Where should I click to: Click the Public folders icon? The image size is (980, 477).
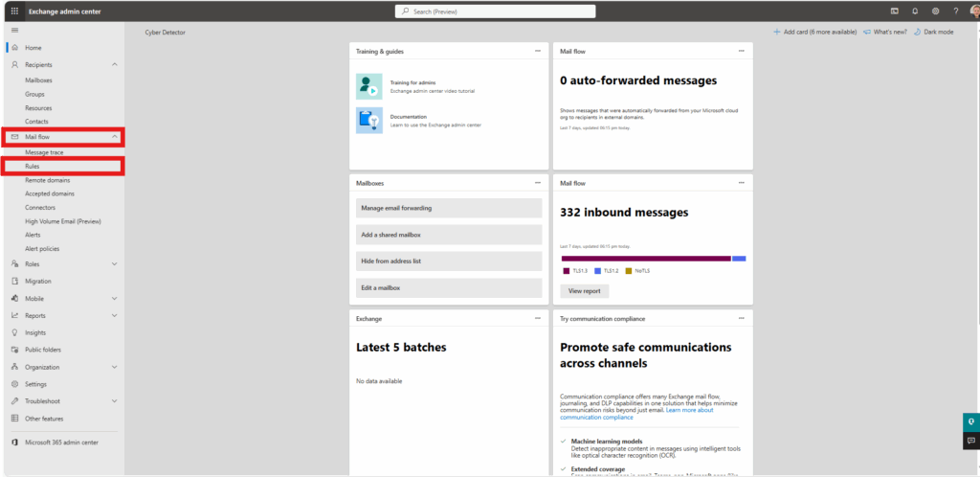(15, 350)
